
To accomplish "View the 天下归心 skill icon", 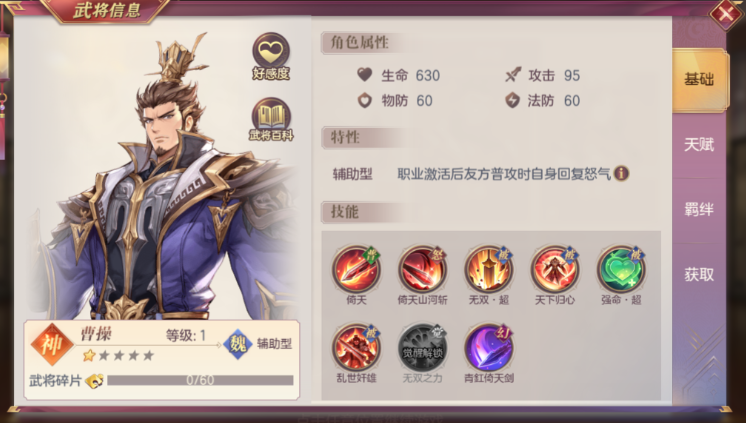I will [x=555, y=269].
